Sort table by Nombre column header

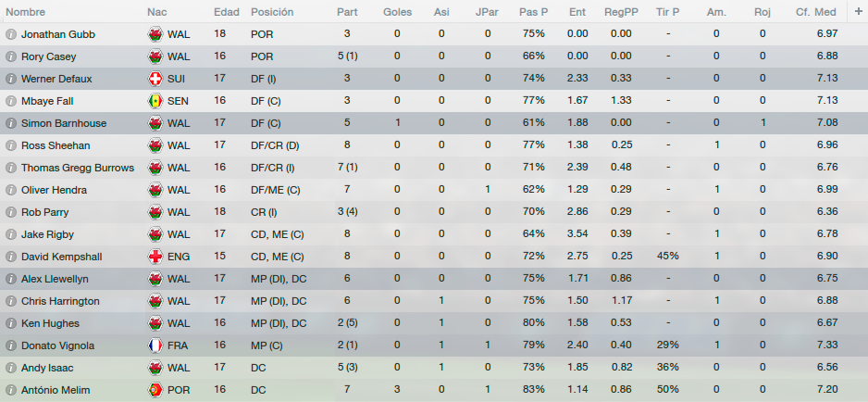(26, 12)
